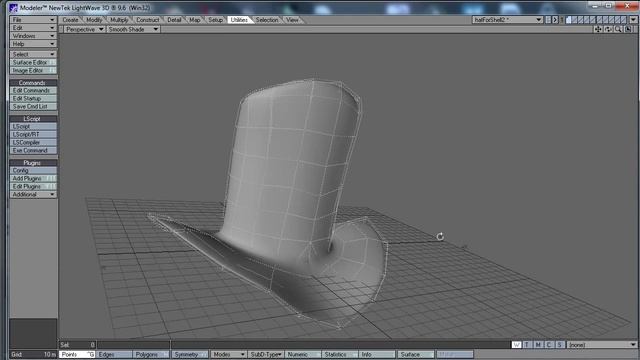The height and width of the screenshot is (360, 640).
Task: Toggle the M morph map button
Action: click(538, 345)
